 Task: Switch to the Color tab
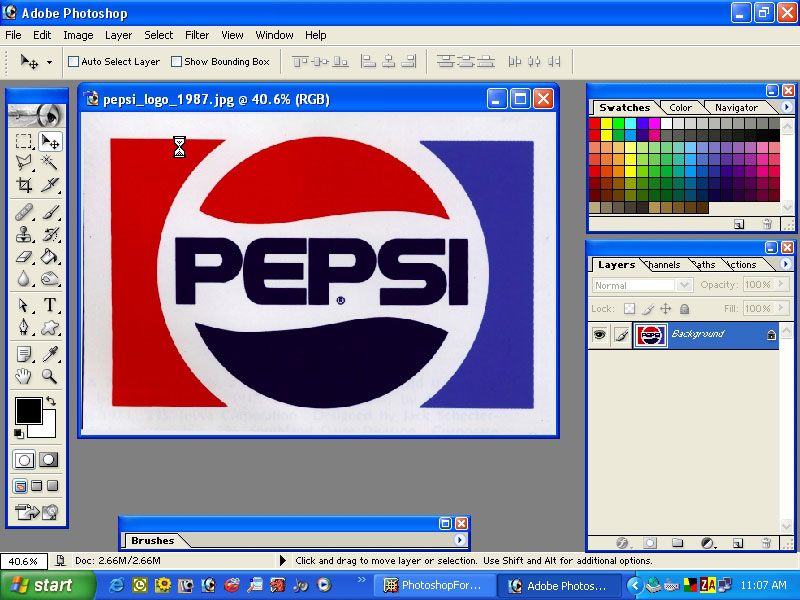(x=681, y=108)
